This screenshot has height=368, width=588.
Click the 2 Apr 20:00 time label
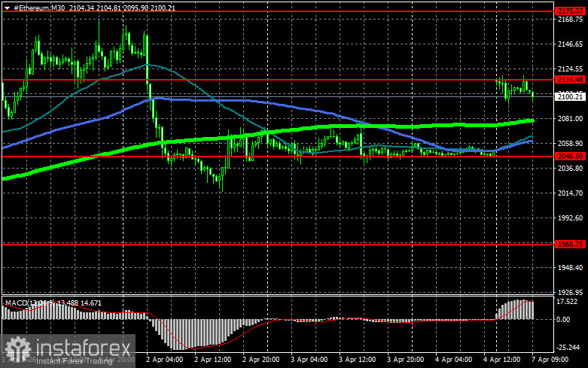pos(261,360)
